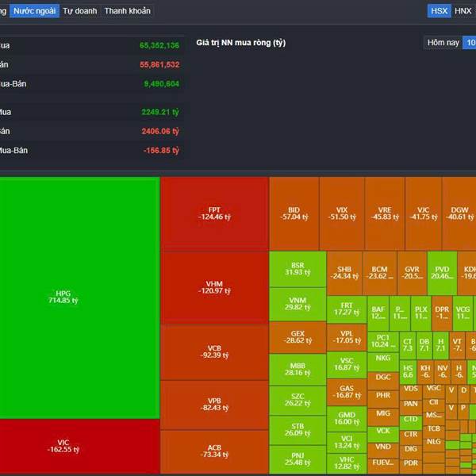This screenshot has height=476, width=476.
Task: Click the HPG 714.85 tỷ treemap tile
Action: (79, 297)
